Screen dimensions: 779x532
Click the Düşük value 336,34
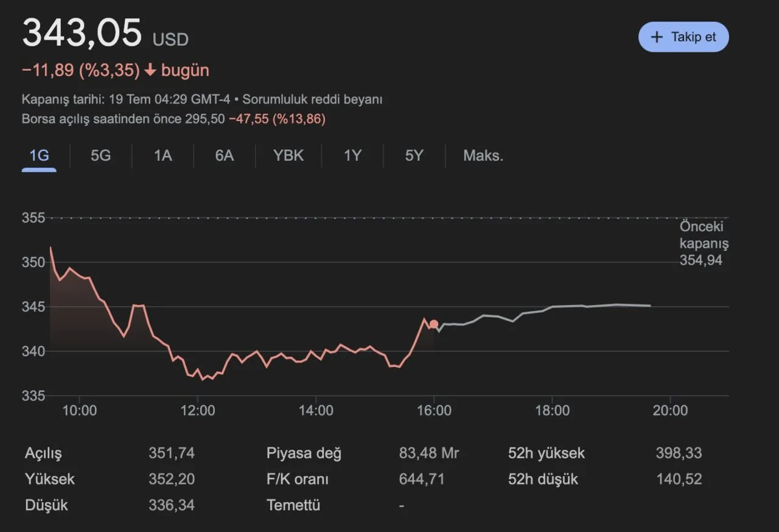[172, 505]
